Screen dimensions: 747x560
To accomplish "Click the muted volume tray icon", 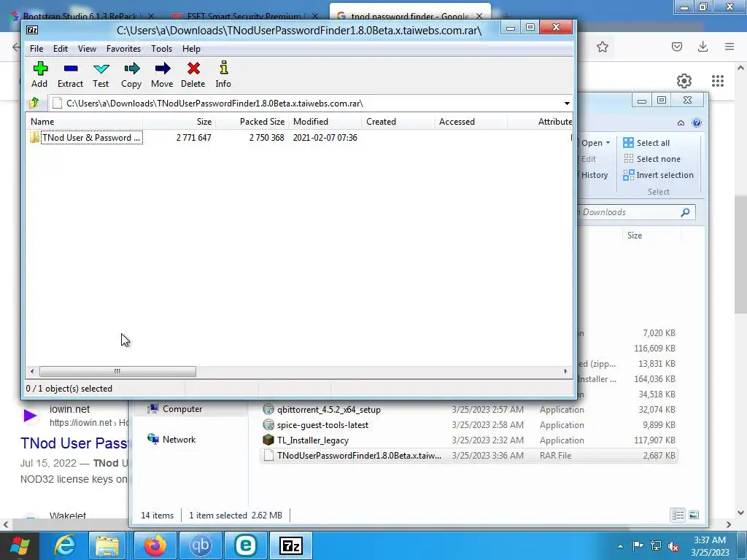I will tap(673, 546).
